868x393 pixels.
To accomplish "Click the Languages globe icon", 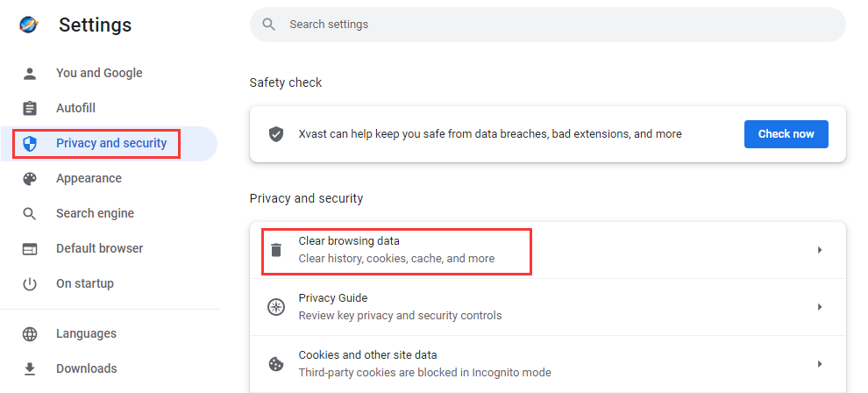I will pyautogui.click(x=30, y=334).
